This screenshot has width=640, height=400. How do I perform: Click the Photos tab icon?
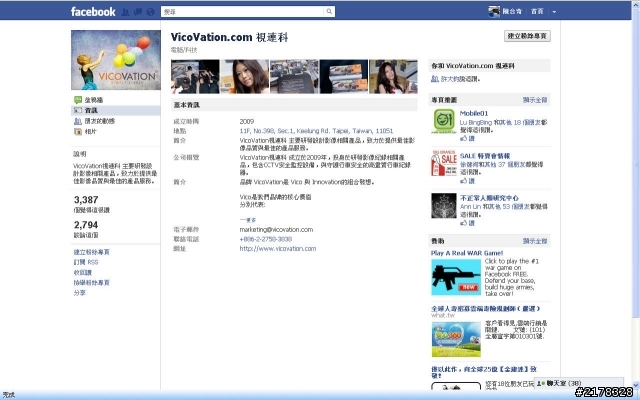[78, 132]
